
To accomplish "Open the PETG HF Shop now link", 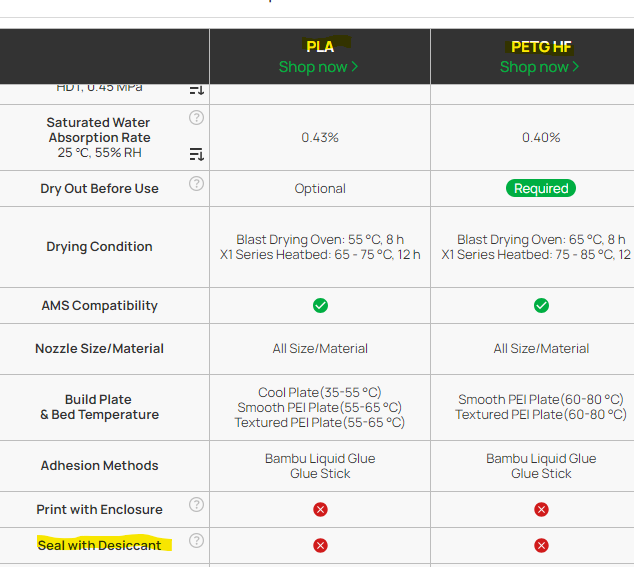I will click(x=540, y=67).
